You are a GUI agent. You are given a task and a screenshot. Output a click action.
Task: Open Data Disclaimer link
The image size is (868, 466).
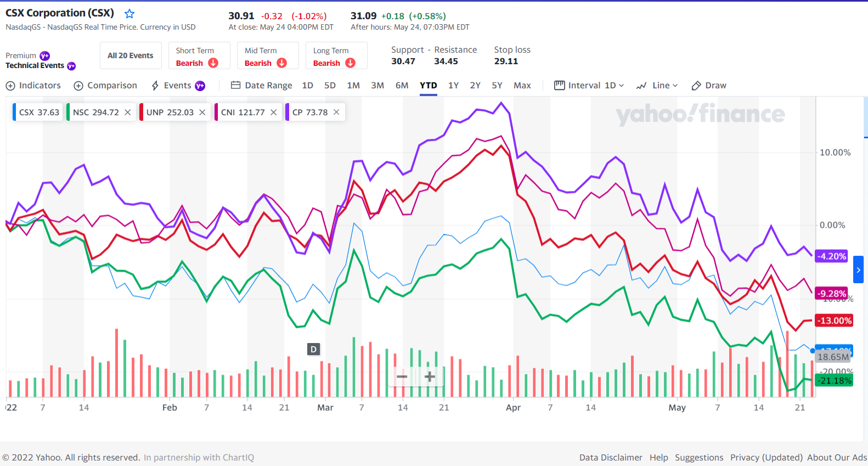coord(611,457)
